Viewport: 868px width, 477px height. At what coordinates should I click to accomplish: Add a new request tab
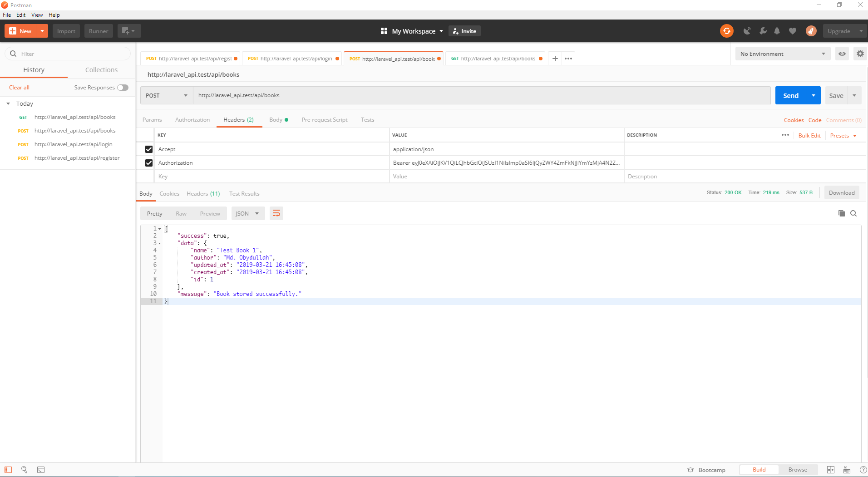tap(555, 59)
